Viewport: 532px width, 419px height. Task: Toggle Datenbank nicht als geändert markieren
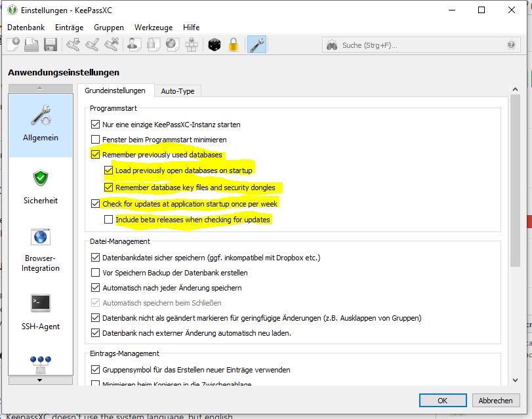point(95,318)
